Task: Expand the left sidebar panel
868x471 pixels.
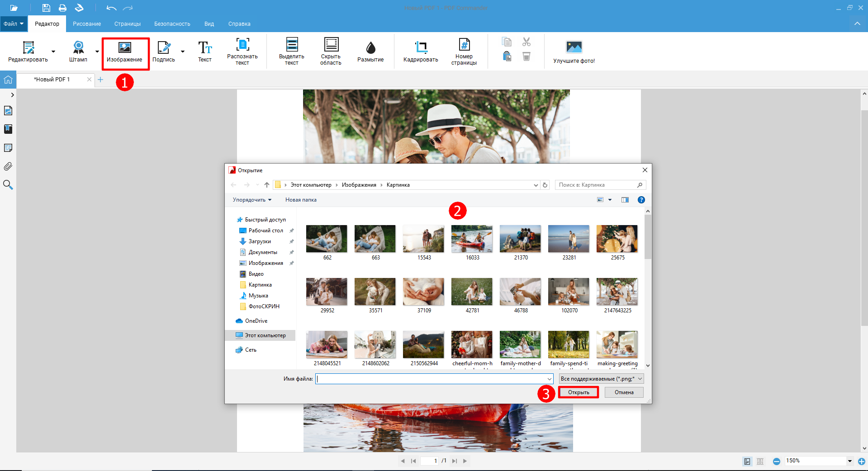Action: 12,95
